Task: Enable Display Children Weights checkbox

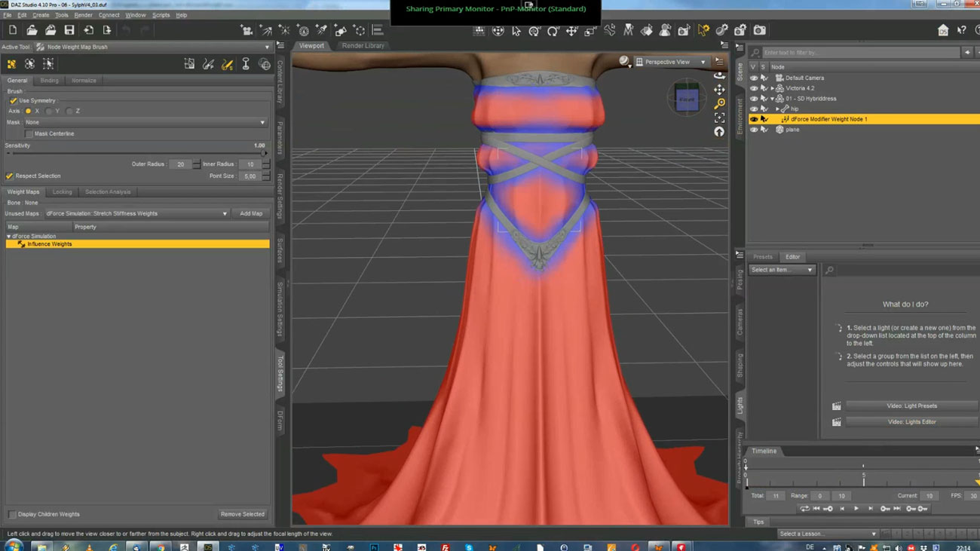Action: click(12, 514)
